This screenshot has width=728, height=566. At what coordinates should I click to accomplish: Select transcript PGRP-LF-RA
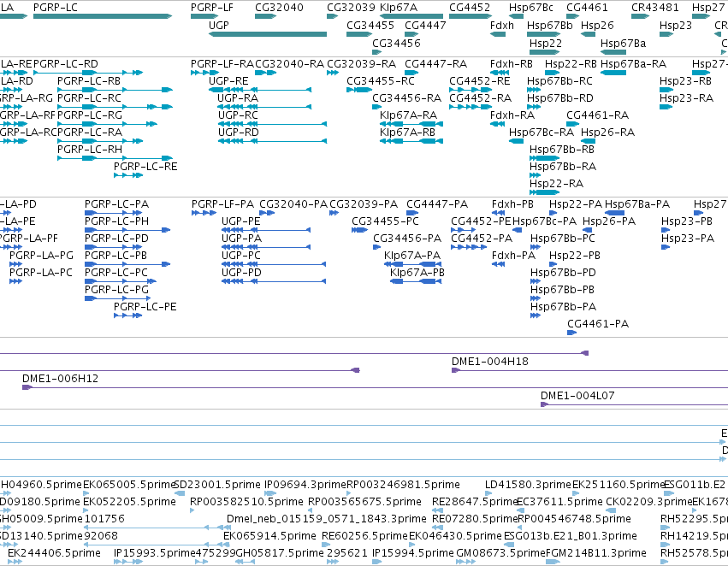click(222, 63)
